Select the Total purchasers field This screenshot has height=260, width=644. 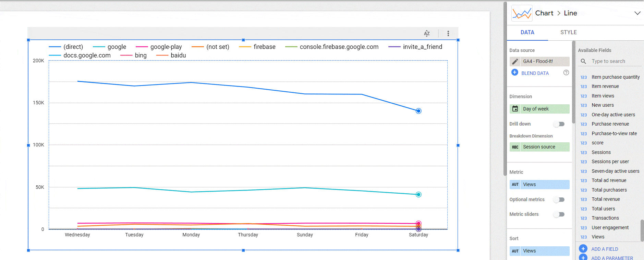(x=609, y=190)
